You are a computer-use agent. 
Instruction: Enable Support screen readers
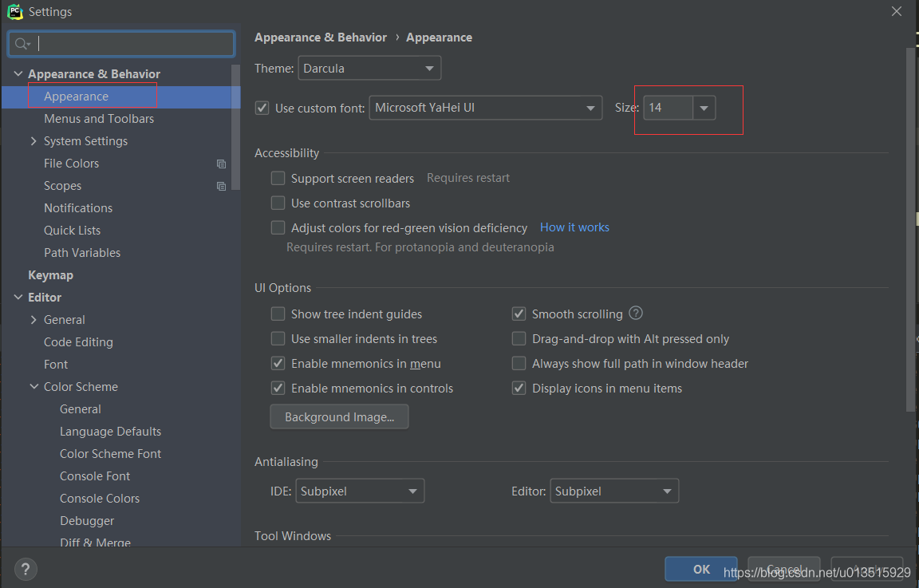[x=278, y=178]
